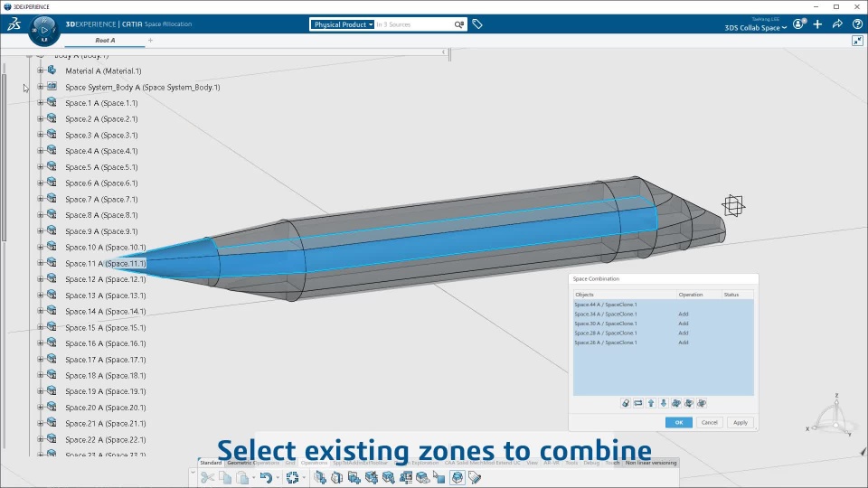
Task: Select the Space.44 A / SpaceClone.1 row
Action: point(663,305)
